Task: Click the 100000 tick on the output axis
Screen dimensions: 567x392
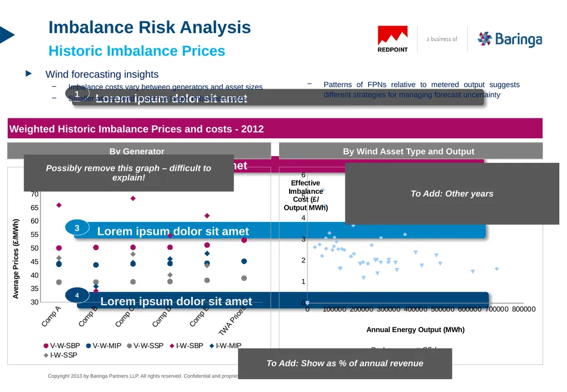Action: [x=334, y=309]
